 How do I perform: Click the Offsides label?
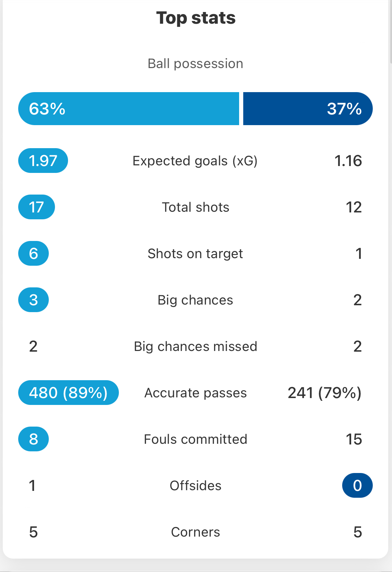195,486
